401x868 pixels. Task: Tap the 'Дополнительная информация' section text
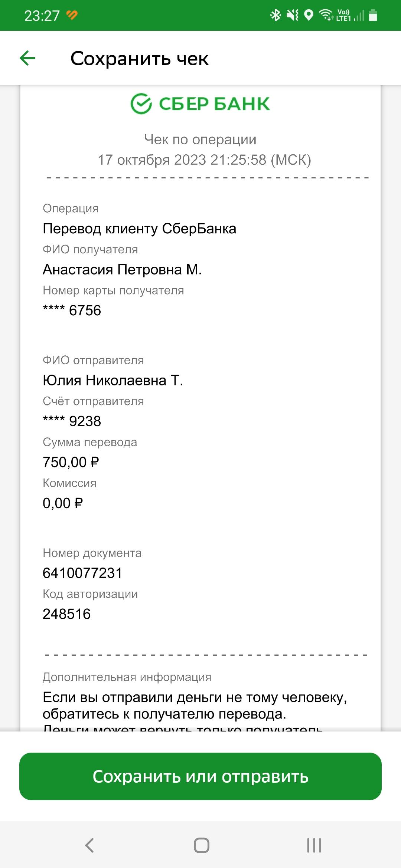pos(127,677)
